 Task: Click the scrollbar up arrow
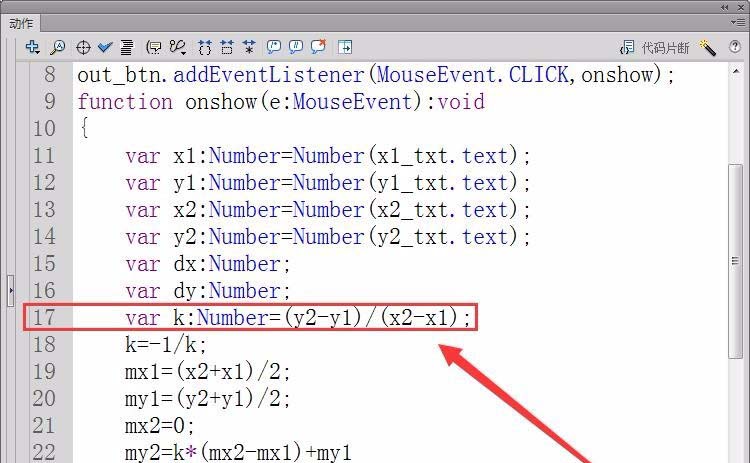tap(736, 71)
